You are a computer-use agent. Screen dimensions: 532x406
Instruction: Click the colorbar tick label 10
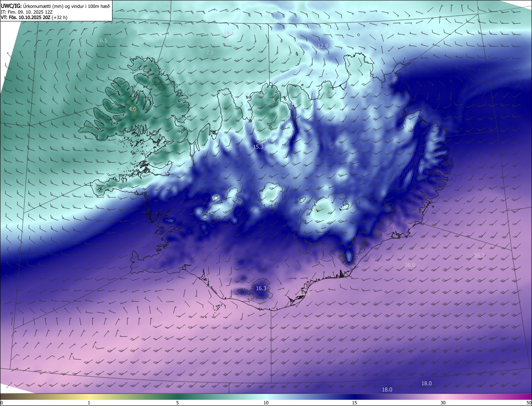[x=266, y=403]
